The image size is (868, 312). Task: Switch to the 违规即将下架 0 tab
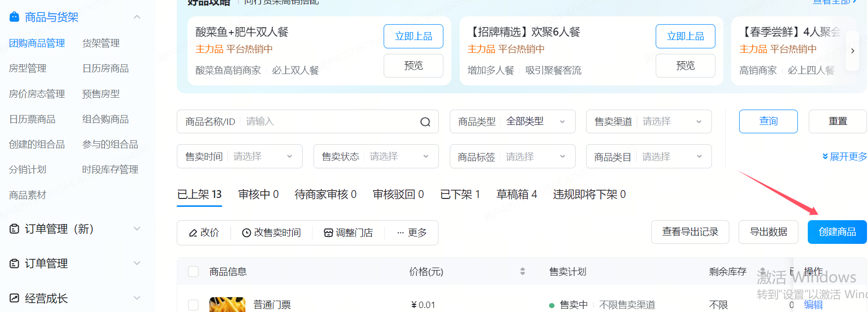[x=590, y=195]
